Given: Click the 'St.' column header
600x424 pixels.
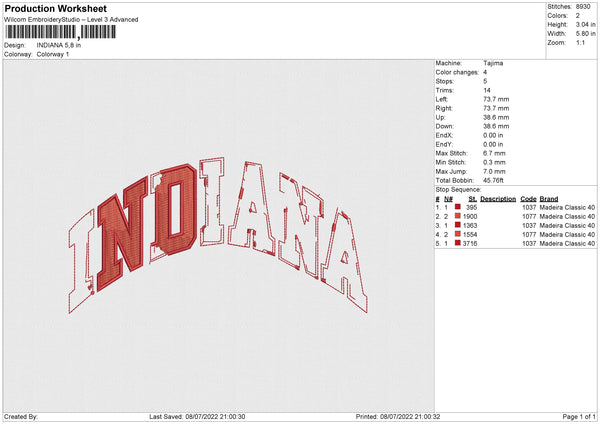Looking at the screenshot, I should coord(473,199).
